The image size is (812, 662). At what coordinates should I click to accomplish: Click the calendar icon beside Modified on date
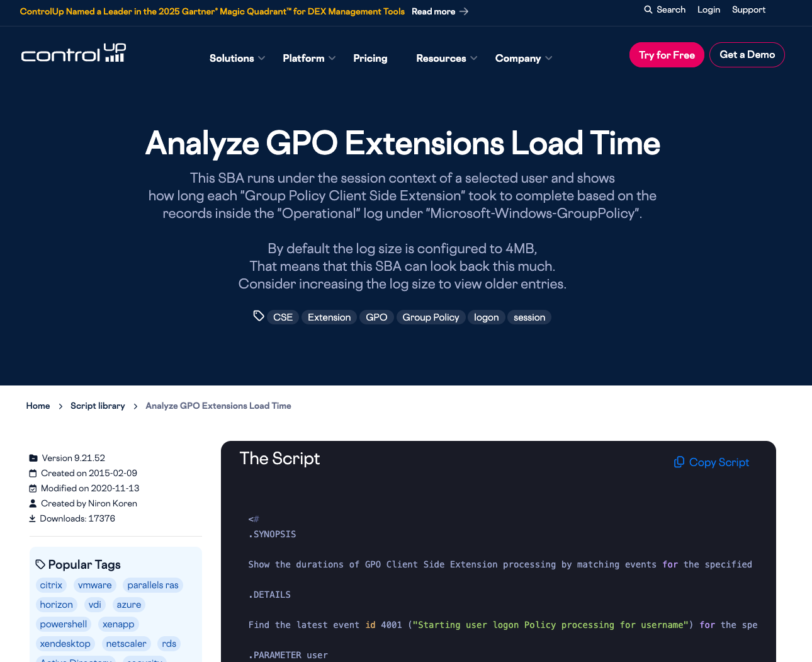point(33,488)
